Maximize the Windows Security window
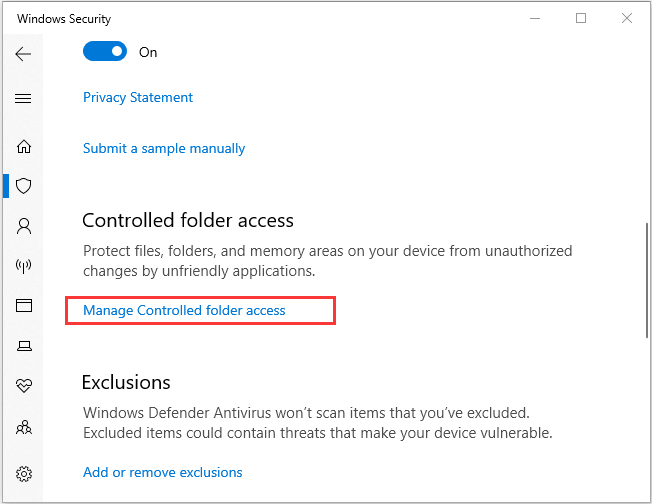This screenshot has height=504, width=652. pyautogui.click(x=581, y=18)
